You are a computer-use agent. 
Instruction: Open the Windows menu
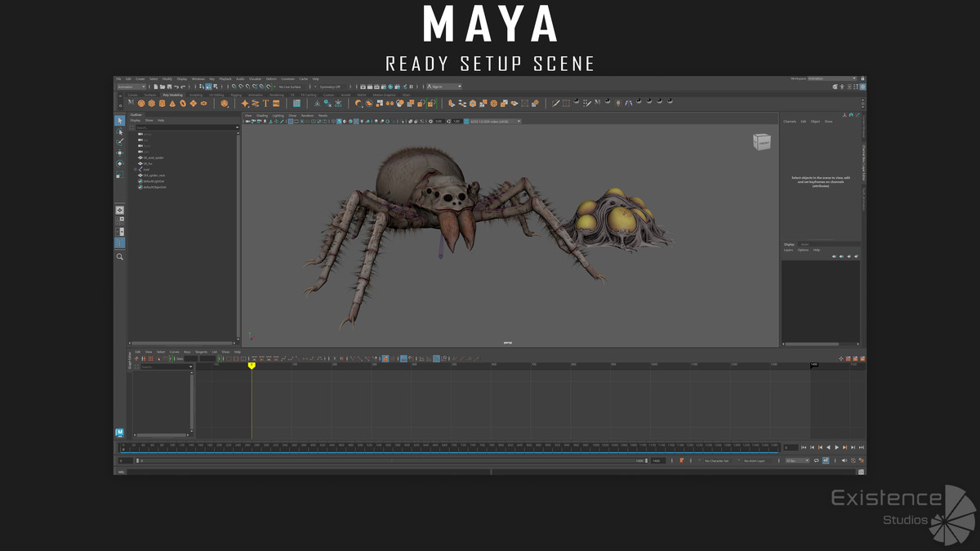tap(198, 78)
